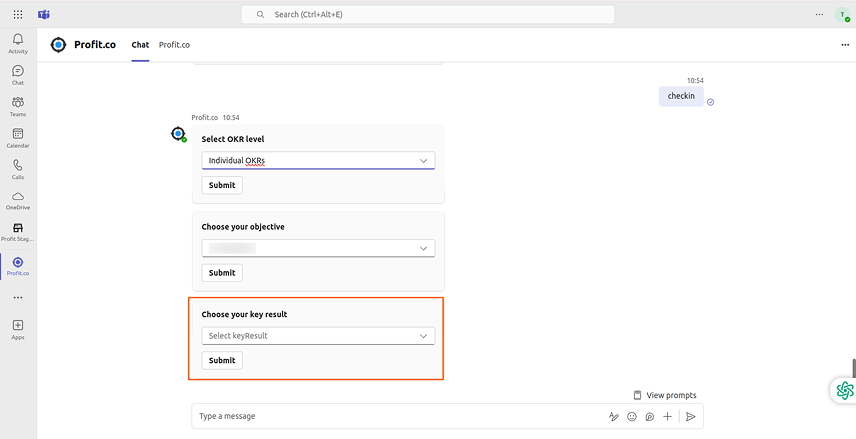Open Activity in the sidebar
This screenshot has height=439, width=856.
tap(18, 44)
